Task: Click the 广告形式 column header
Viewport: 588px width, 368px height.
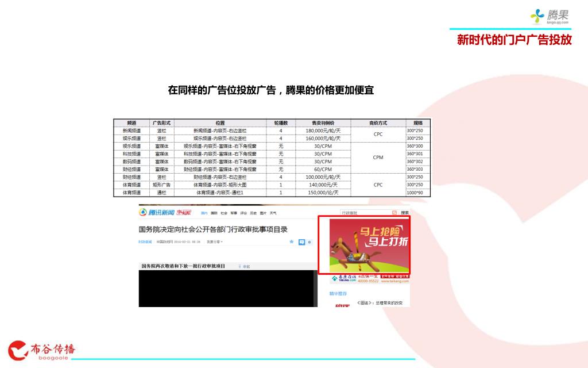Action: (x=161, y=123)
